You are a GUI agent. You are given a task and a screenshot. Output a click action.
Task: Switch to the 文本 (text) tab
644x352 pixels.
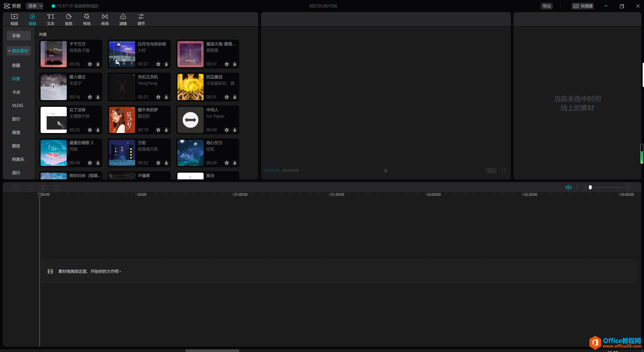[50, 19]
